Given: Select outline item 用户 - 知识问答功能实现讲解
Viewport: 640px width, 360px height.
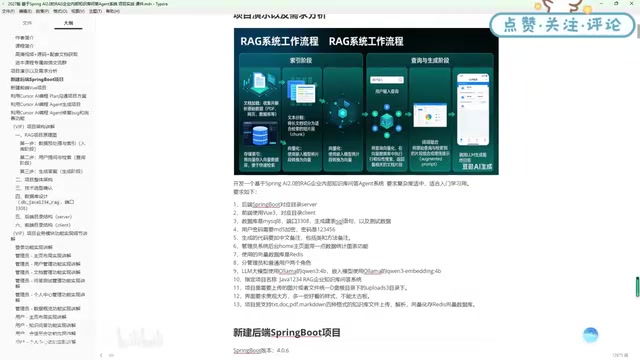Looking at the screenshot, I should [x=45, y=325].
